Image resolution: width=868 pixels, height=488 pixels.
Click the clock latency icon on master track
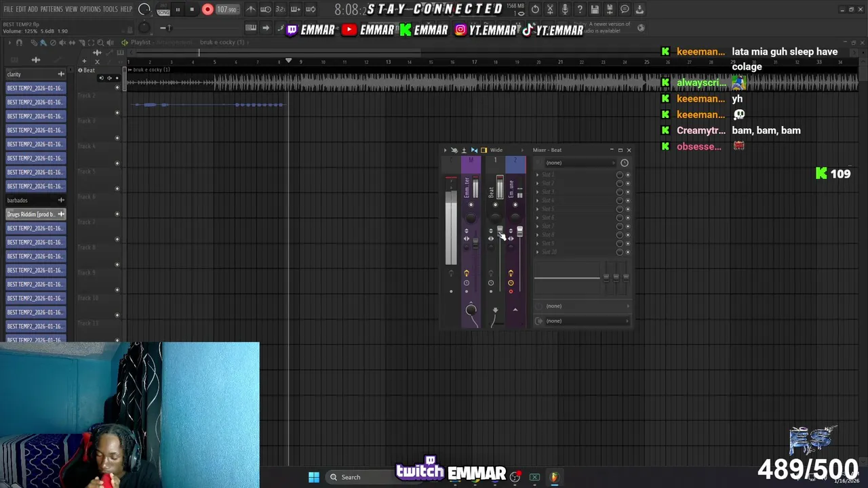[466, 283]
